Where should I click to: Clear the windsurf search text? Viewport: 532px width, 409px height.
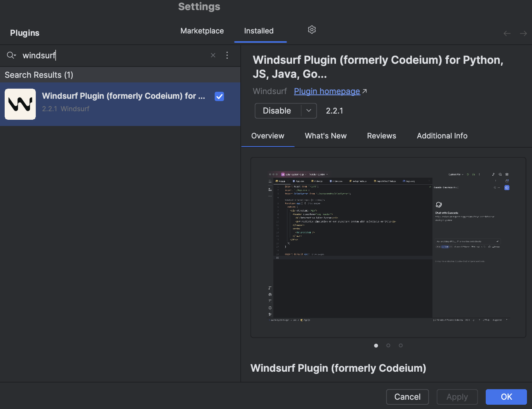click(213, 55)
